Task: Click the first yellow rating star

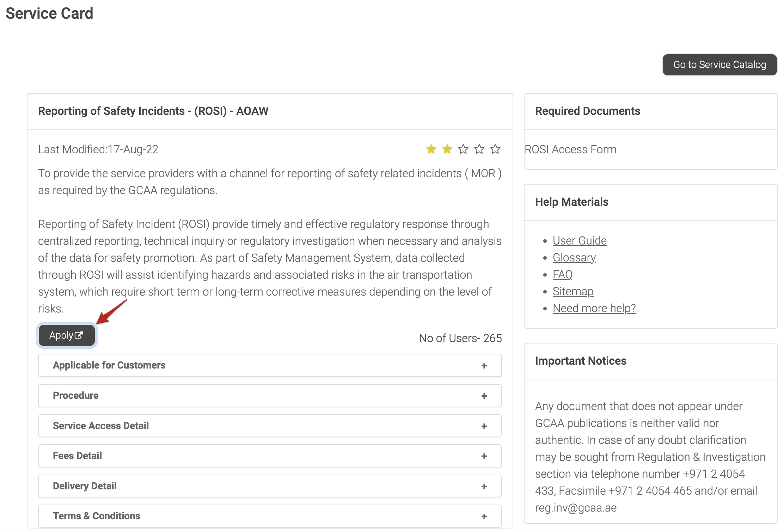Action: pyautogui.click(x=431, y=149)
